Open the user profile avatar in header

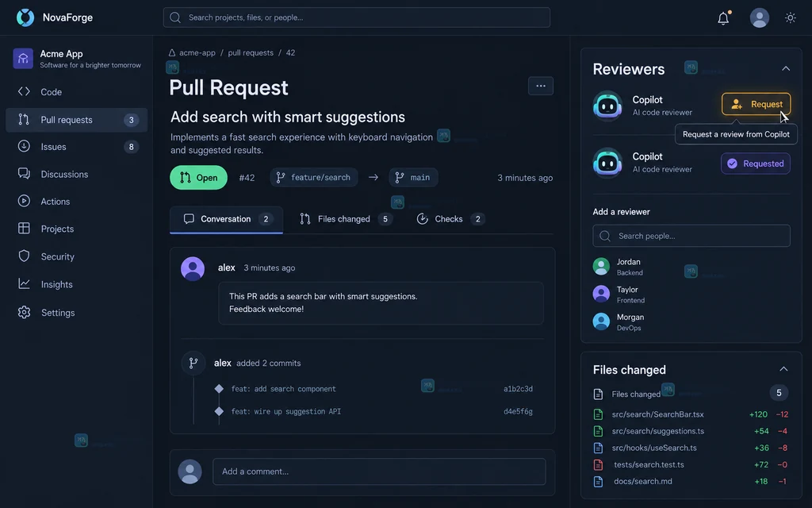[759, 17]
